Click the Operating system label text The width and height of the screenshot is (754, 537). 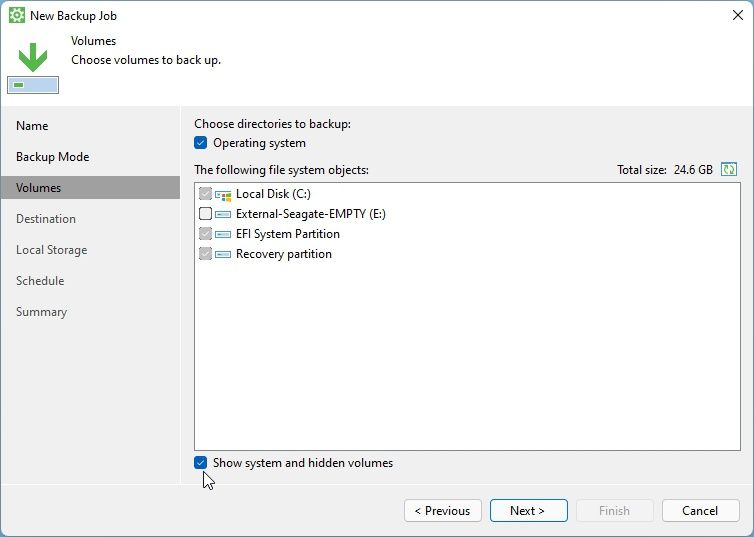pyautogui.click(x=259, y=143)
